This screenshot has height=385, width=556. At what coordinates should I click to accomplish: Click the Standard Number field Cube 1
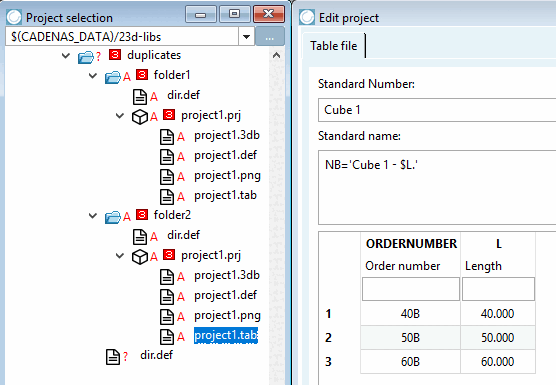(x=437, y=110)
